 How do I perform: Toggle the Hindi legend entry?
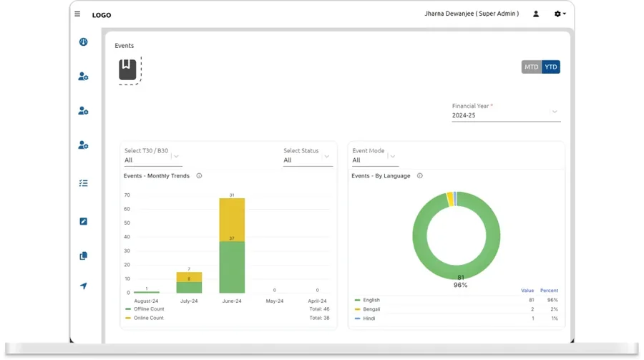pyautogui.click(x=365, y=318)
